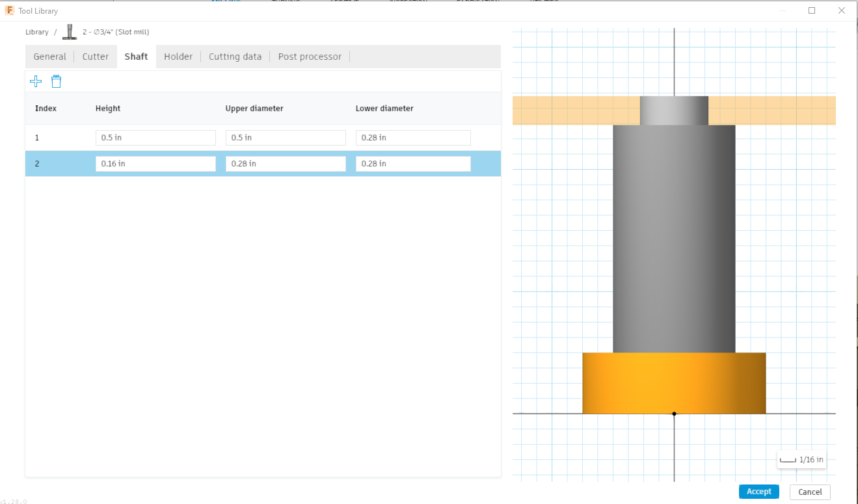Viewport: 858px width, 504px height.
Task: Click the tool thumbnail in the breadcrumb
Action: click(x=69, y=31)
